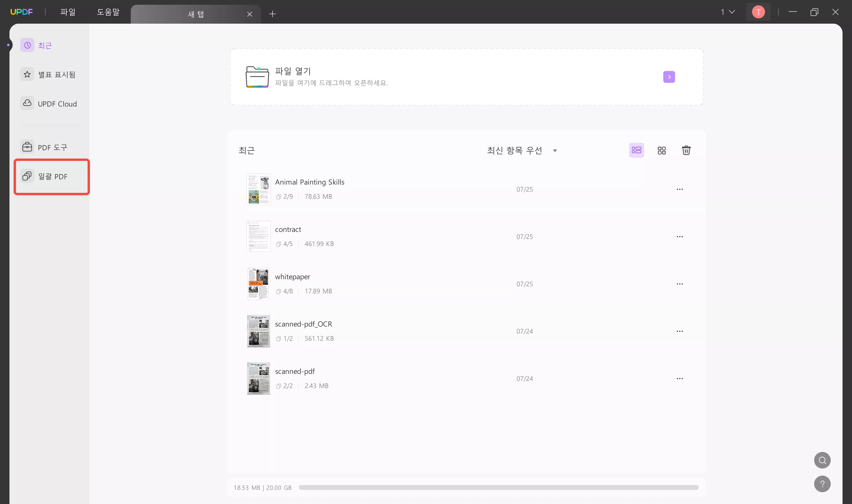Switch to list view layout
The width and height of the screenshot is (852, 504).
[x=636, y=150]
